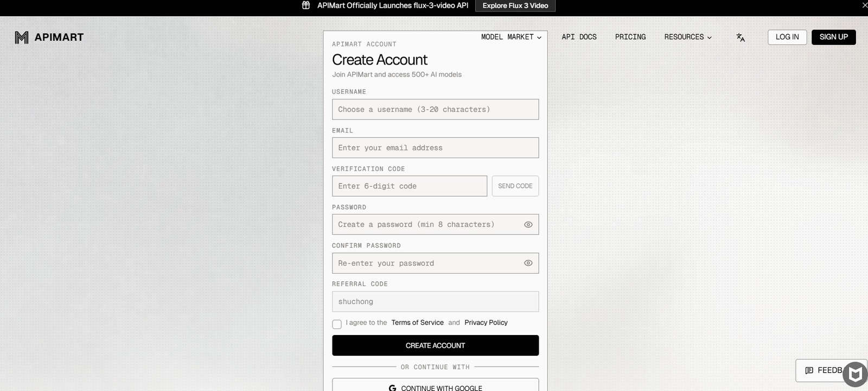The image size is (868, 391).
Task: Click the Referral Code field with shuchong
Action: [x=436, y=302]
